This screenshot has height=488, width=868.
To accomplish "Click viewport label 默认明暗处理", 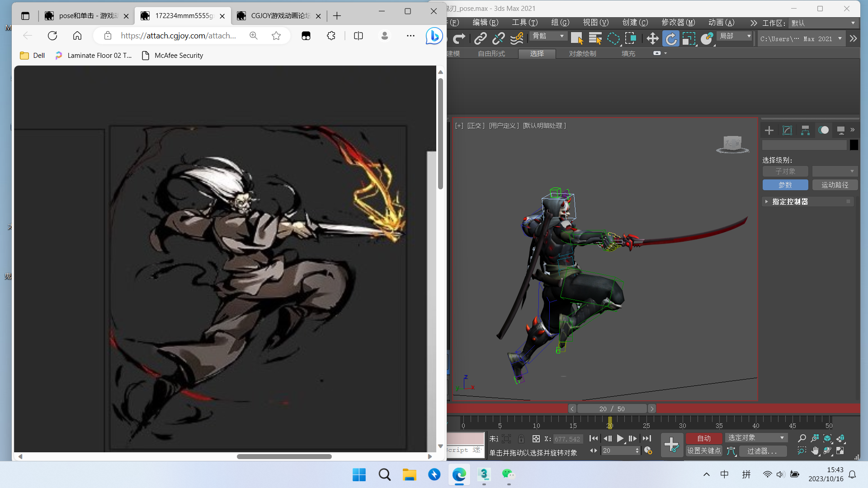I will [544, 126].
